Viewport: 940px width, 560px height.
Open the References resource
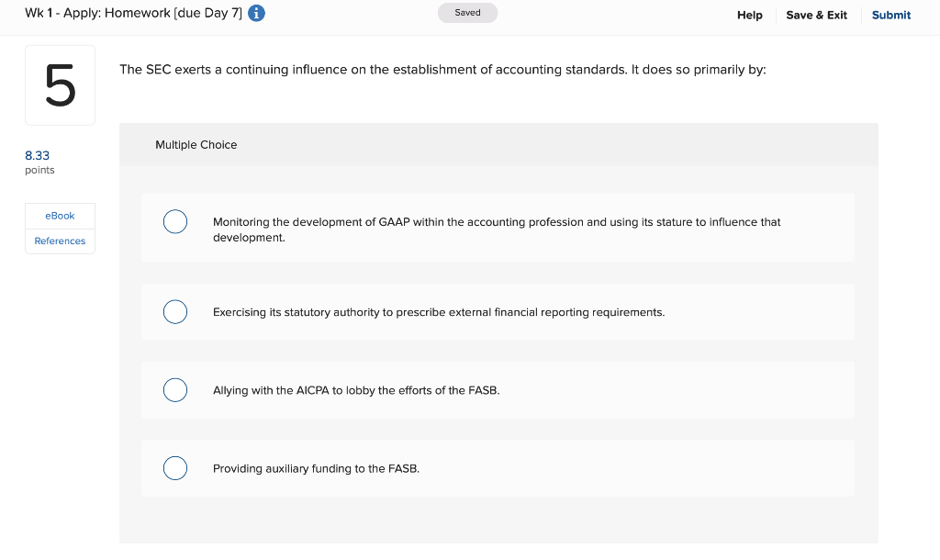60,241
